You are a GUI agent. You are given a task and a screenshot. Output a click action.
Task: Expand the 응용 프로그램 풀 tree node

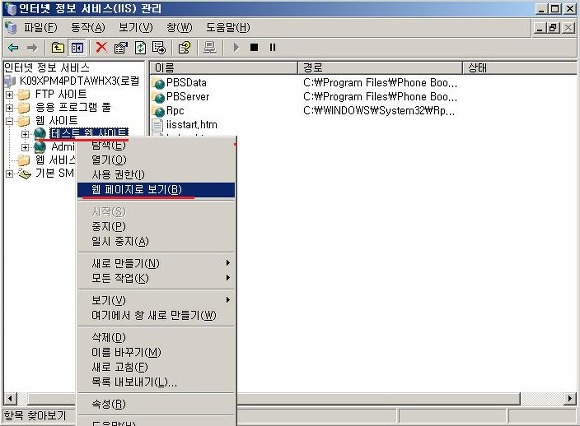[10, 108]
